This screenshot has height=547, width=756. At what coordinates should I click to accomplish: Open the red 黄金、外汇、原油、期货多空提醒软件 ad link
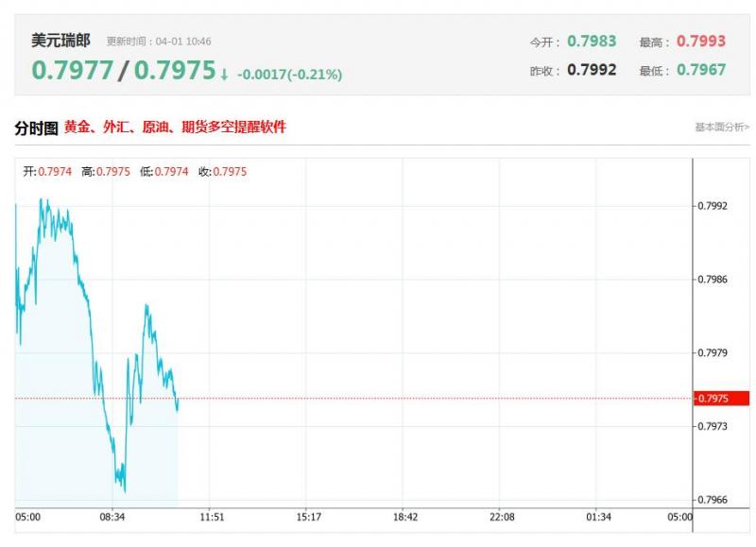point(175,127)
